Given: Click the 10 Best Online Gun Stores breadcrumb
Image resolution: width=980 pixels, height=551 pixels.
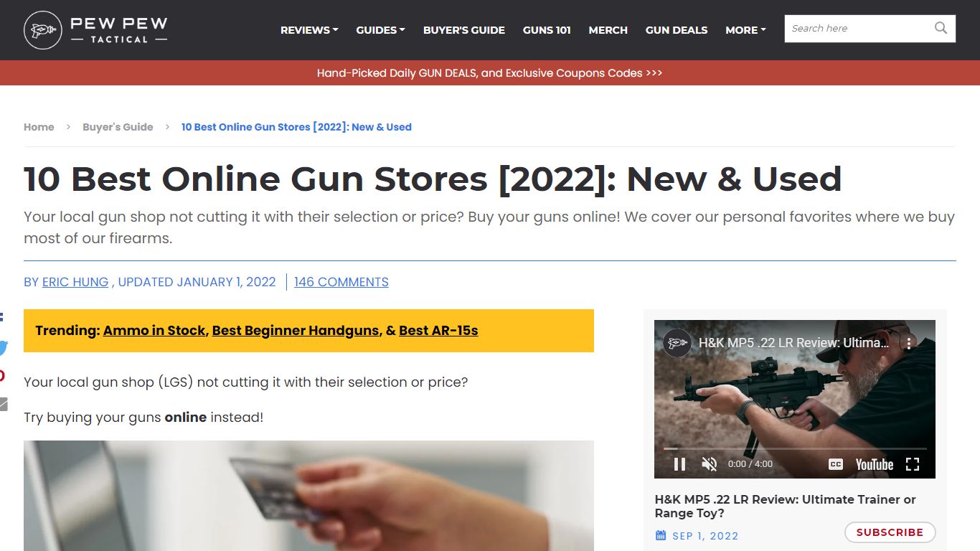Looking at the screenshot, I should pos(296,127).
